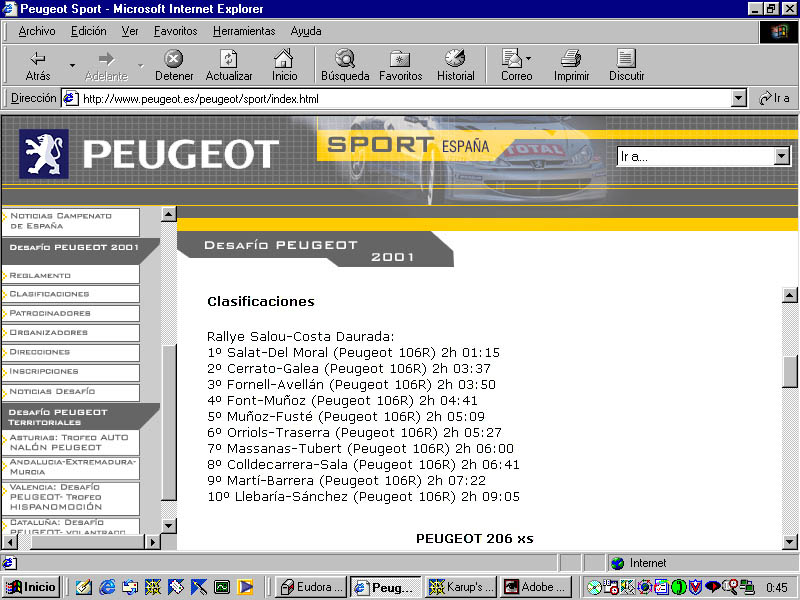
Task: Click sidebar scroll down arrow
Action: tap(169, 526)
